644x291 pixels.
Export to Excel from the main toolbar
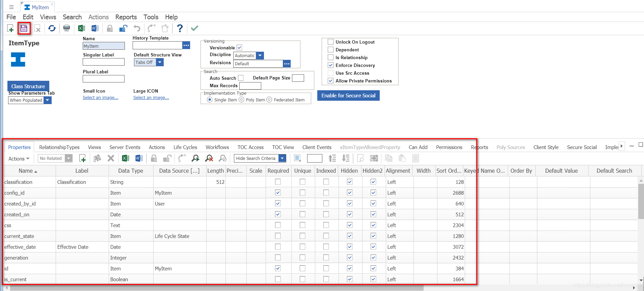pos(81,28)
